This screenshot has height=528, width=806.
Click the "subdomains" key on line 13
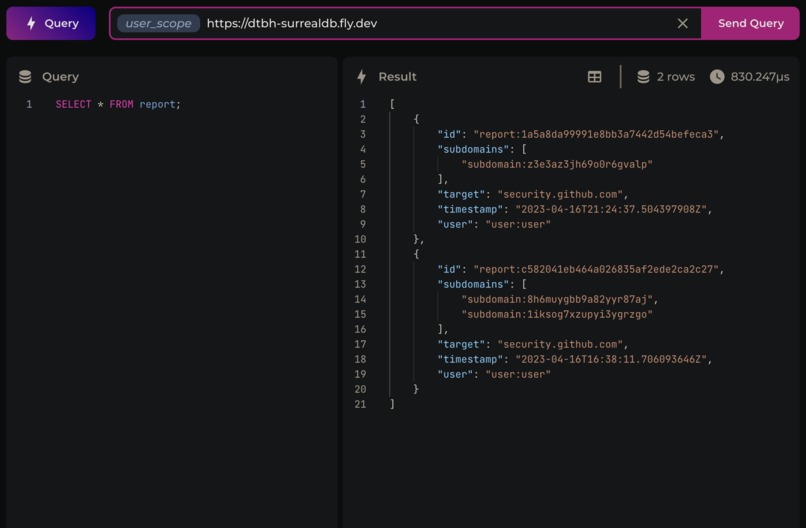[x=473, y=284]
